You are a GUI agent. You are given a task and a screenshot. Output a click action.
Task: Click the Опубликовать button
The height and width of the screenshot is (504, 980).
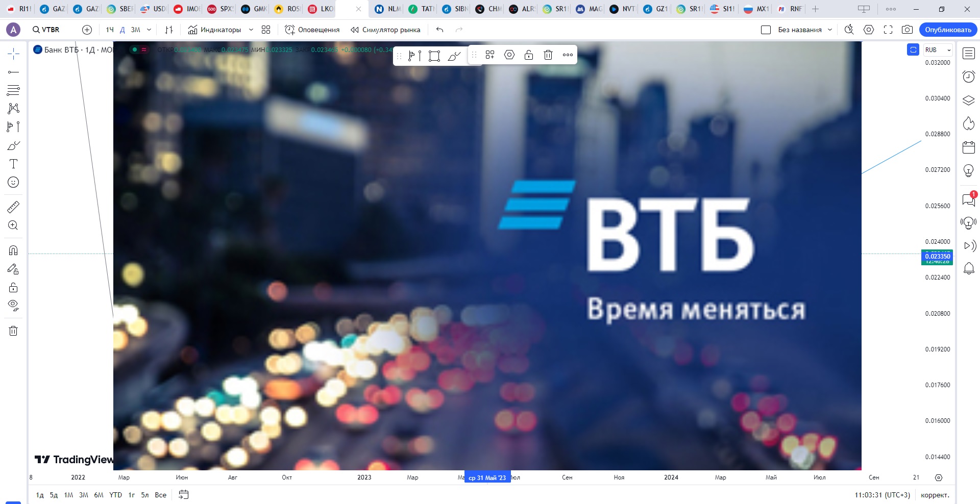click(x=948, y=30)
